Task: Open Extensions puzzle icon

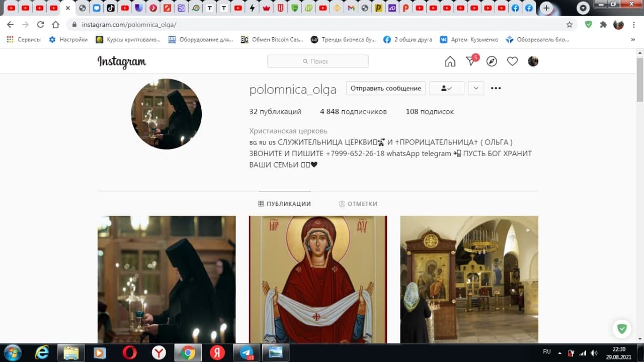Action: tap(603, 24)
